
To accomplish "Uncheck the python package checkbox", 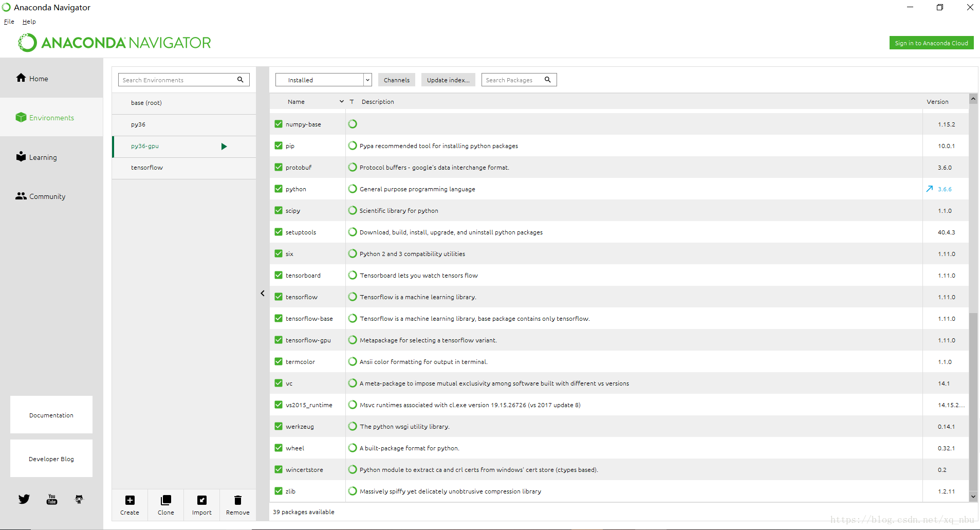I will click(279, 189).
